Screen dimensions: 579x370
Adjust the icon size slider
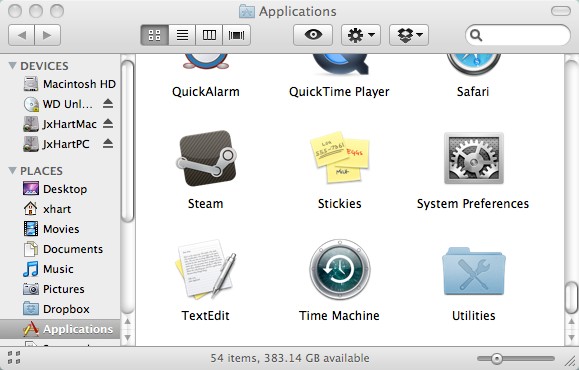point(497,358)
